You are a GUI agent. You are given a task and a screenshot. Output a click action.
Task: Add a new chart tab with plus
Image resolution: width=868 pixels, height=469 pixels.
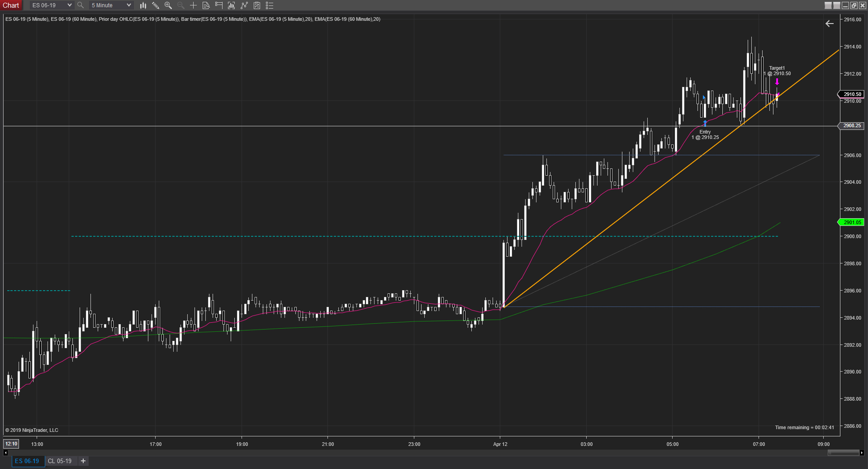83,461
